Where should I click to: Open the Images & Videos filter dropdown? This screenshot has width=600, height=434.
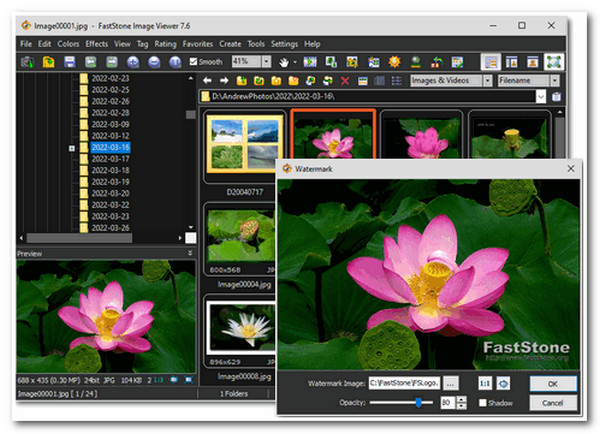(x=487, y=80)
